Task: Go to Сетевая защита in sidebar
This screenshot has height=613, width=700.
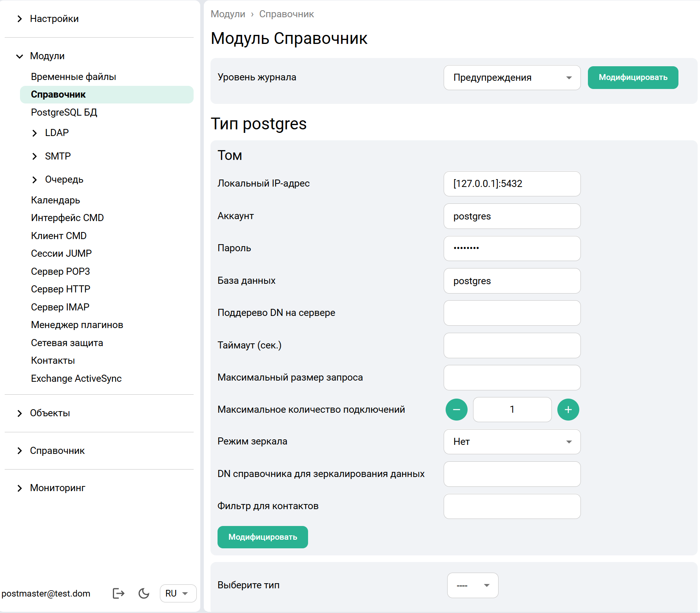Action: (x=67, y=343)
